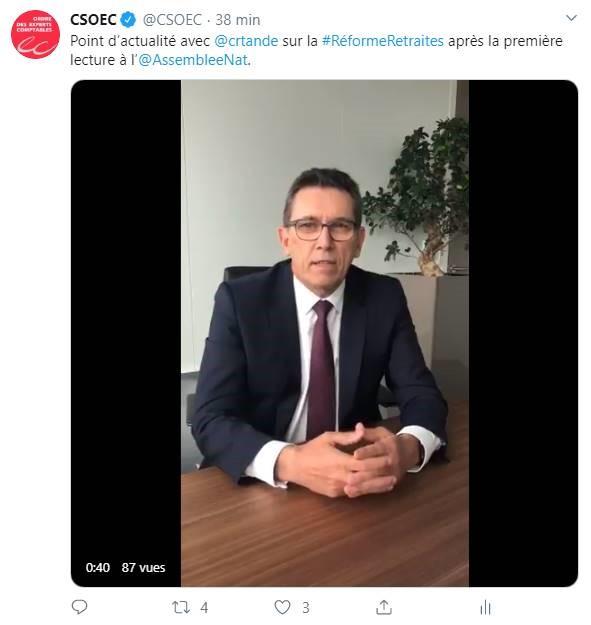This screenshot has height=625, width=591.
Task: Click the 87 vues view counter
Action: [143, 567]
